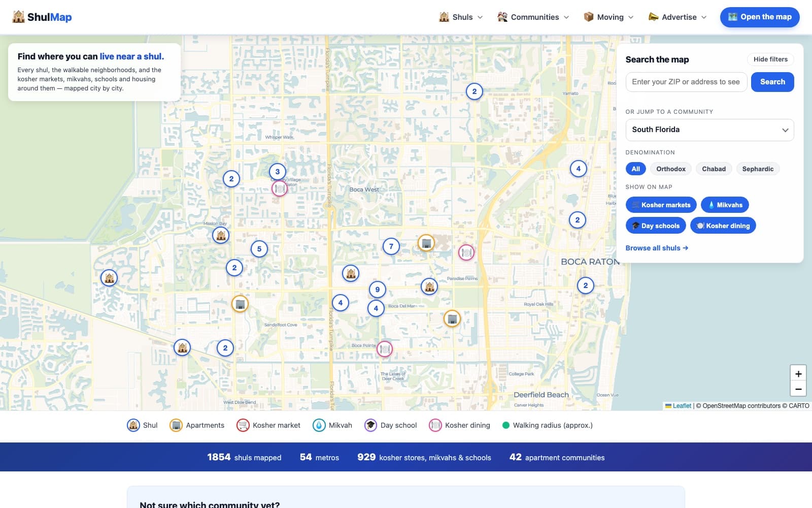Filter by Sephardic denomination

point(758,169)
